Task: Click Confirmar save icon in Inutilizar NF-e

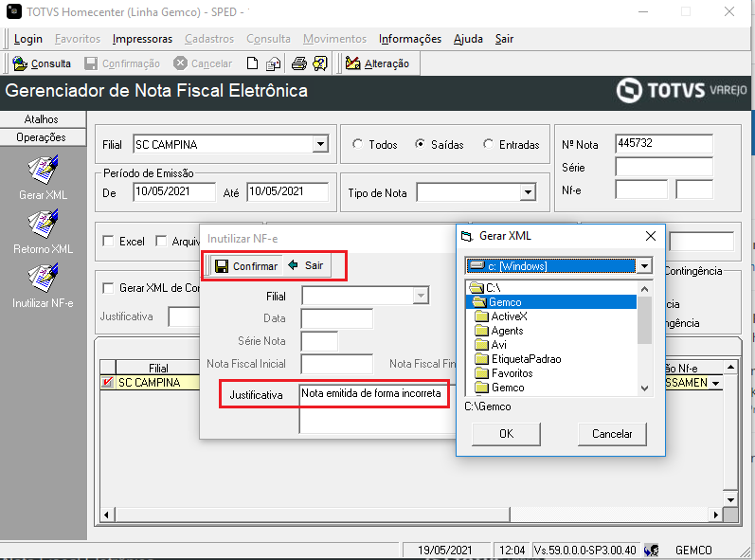Action: (222, 266)
